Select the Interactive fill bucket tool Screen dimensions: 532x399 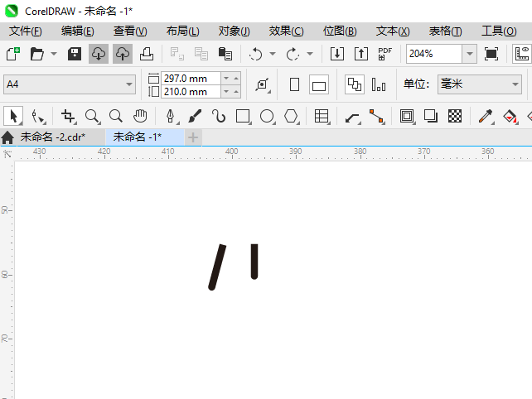[510, 116]
